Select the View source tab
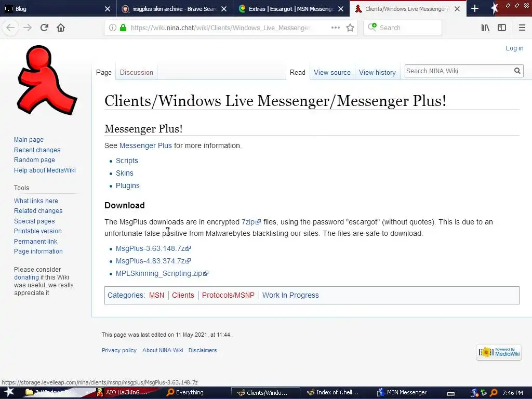Image resolution: width=532 pixels, height=399 pixels. [332, 72]
